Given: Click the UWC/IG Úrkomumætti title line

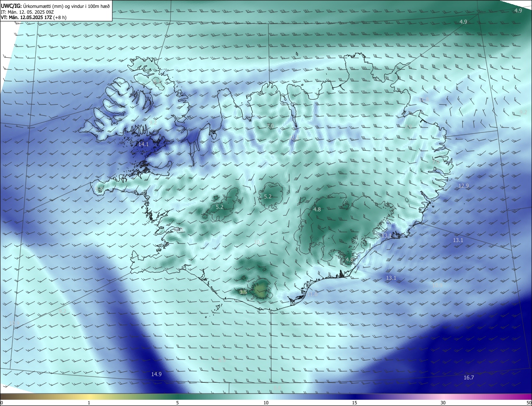Looking at the screenshot, I should point(55,5).
